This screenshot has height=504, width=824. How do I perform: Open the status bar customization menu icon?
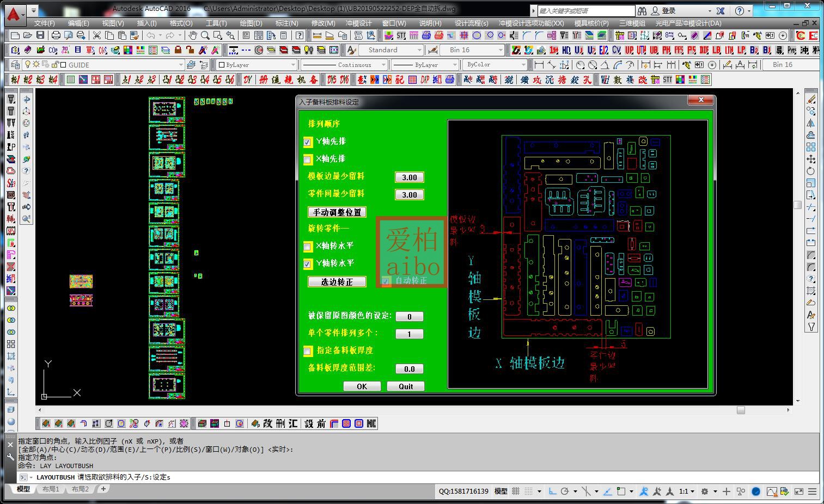coord(813,491)
